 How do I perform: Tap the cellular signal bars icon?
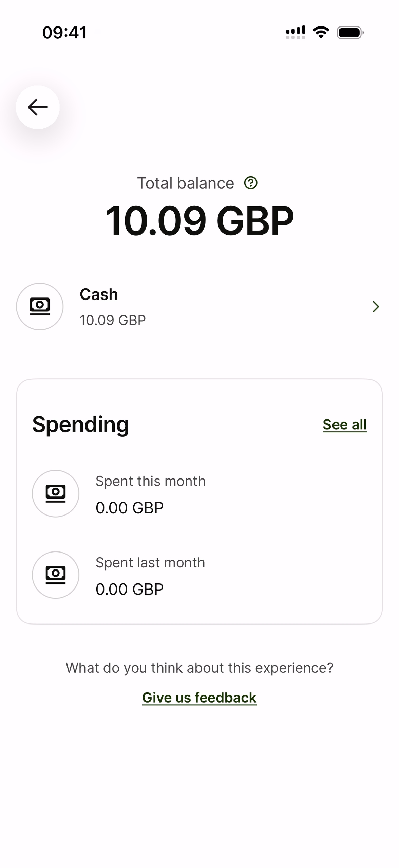tap(296, 33)
